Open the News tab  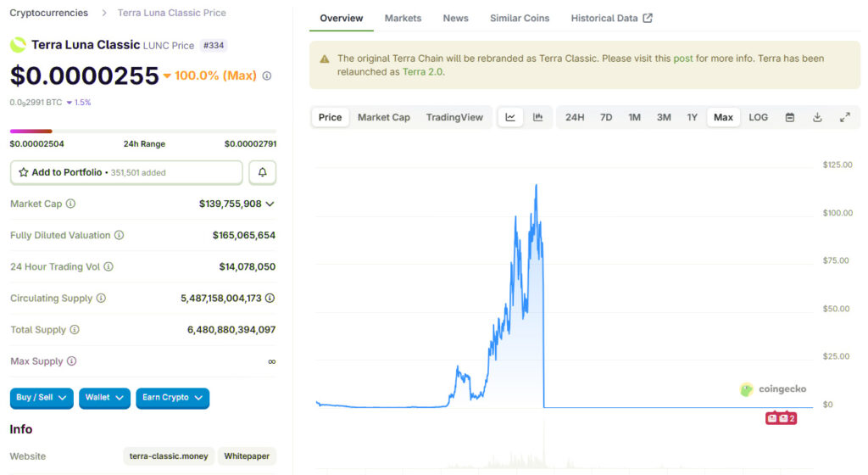455,19
